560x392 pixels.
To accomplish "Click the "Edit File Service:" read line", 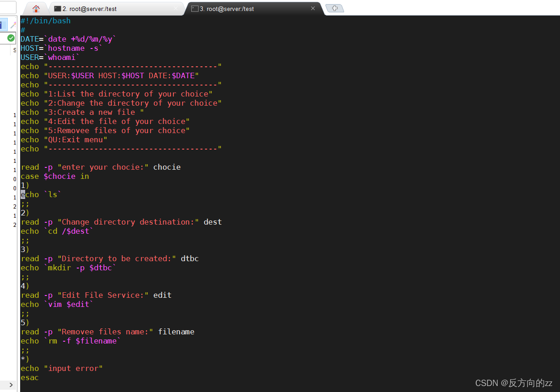I will pos(96,295).
